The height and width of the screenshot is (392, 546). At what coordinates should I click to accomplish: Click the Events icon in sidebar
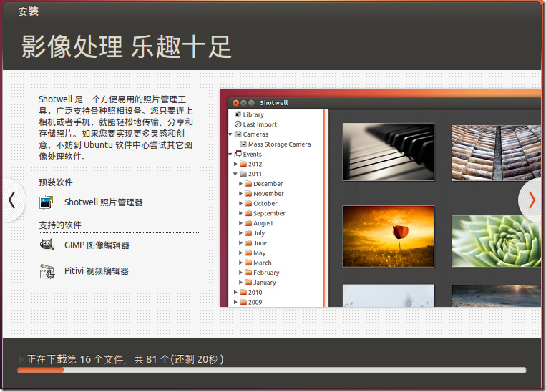[238, 154]
